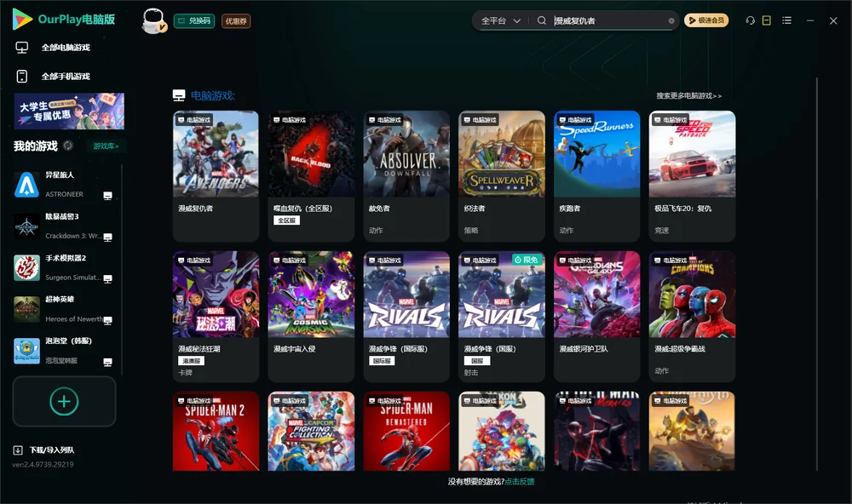Open the 游戏库> link
The height and width of the screenshot is (504, 852).
click(106, 146)
